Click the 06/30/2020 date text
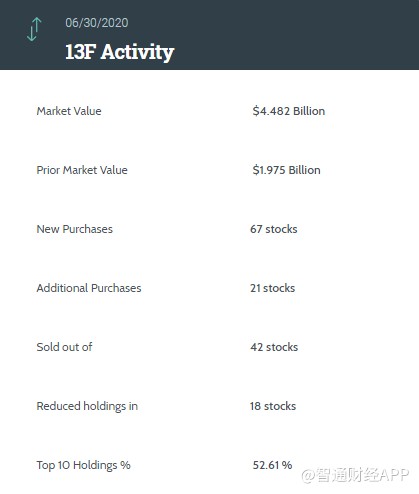This screenshot has height=494, width=419. pyautogui.click(x=97, y=23)
